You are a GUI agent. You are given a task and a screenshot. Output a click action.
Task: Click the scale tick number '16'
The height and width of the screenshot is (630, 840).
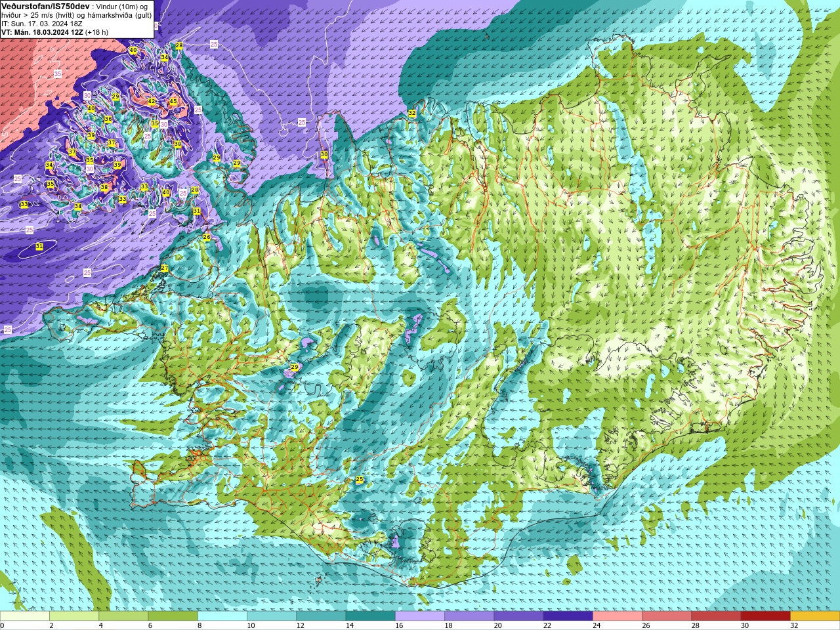(399, 625)
